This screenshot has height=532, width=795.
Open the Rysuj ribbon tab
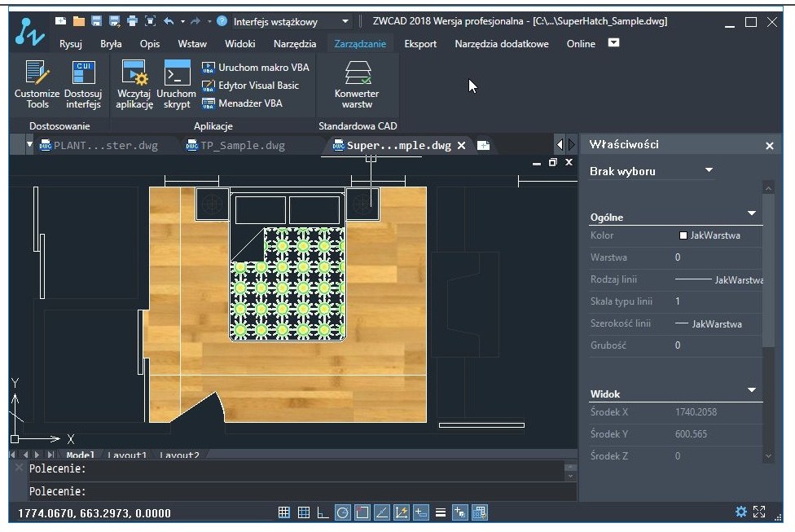(x=71, y=44)
